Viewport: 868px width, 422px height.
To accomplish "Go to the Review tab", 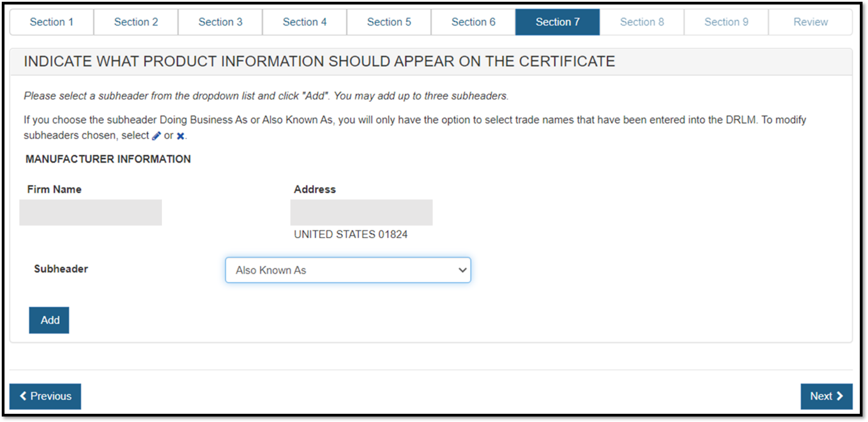I will pos(810,22).
